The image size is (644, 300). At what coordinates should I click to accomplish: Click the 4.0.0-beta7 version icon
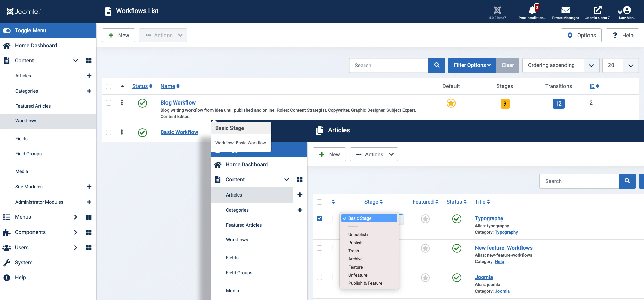point(497,10)
